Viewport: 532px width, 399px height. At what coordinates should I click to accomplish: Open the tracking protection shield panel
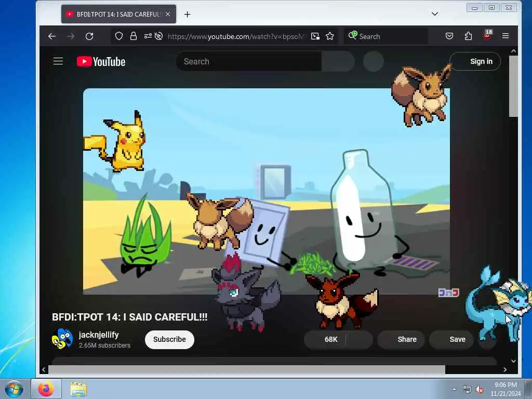point(119,36)
